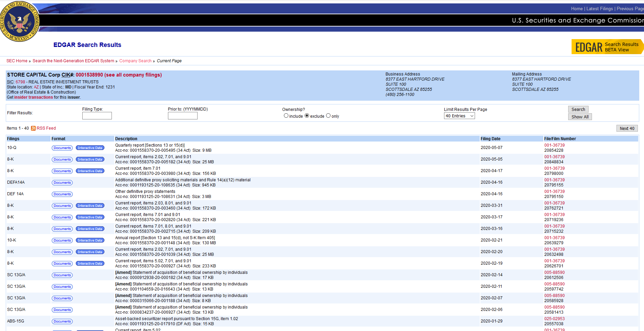Open Documents for the 10-Q filing
This screenshot has width=644, height=331.
(x=62, y=148)
